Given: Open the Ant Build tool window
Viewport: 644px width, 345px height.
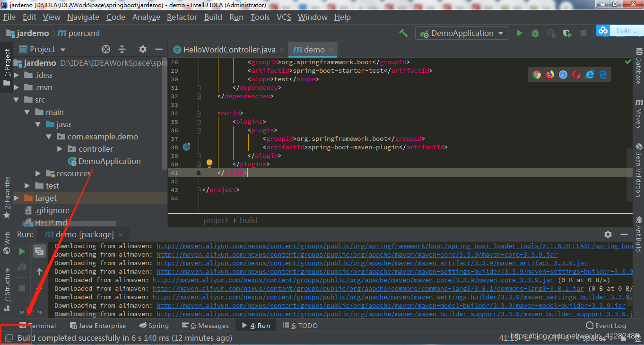Looking at the screenshot, I should coord(638,233).
